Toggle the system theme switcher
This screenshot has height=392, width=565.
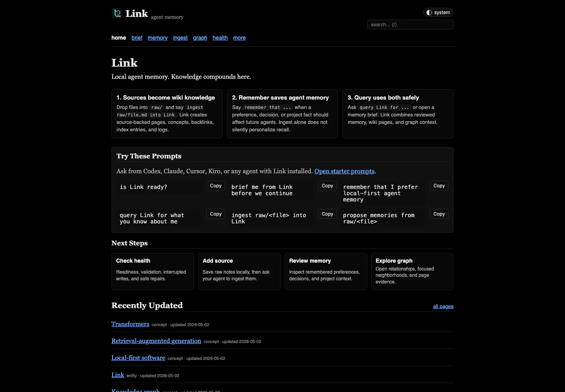pos(438,13)
